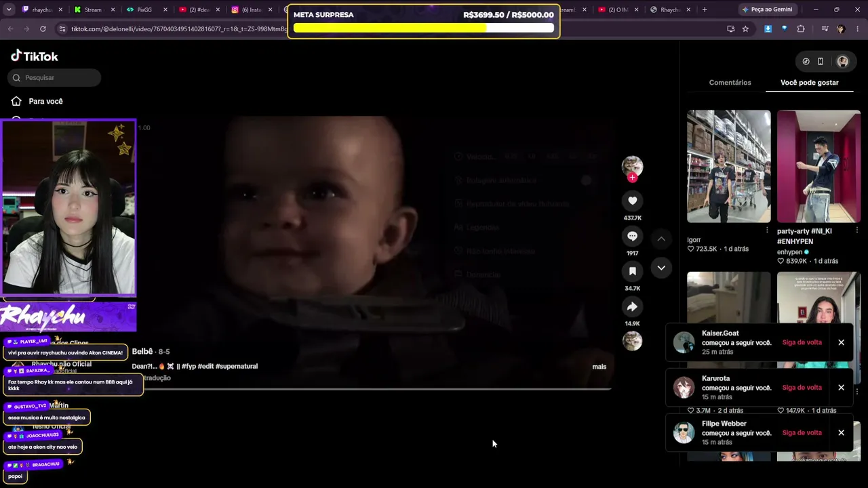This screenshot has height=488, width=868.
Task: Open the Chrome profile avatar
Action: [x=841, y=29]
